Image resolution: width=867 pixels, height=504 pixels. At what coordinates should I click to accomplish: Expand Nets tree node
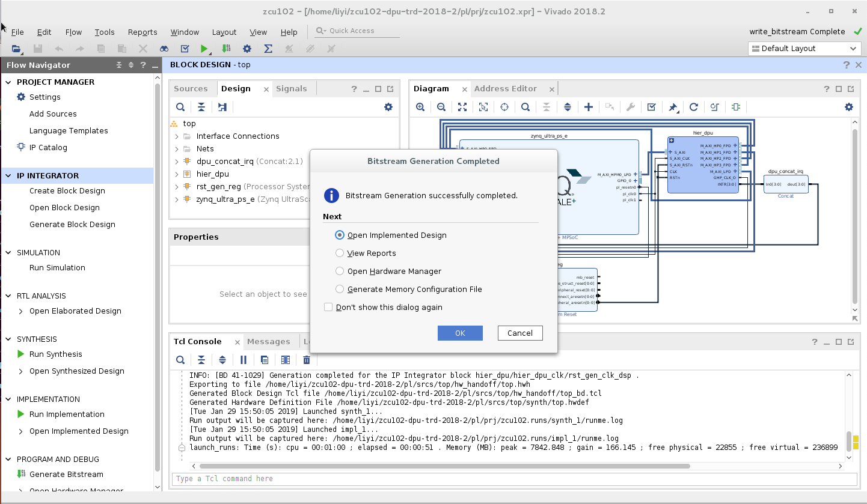pos(177,149)
